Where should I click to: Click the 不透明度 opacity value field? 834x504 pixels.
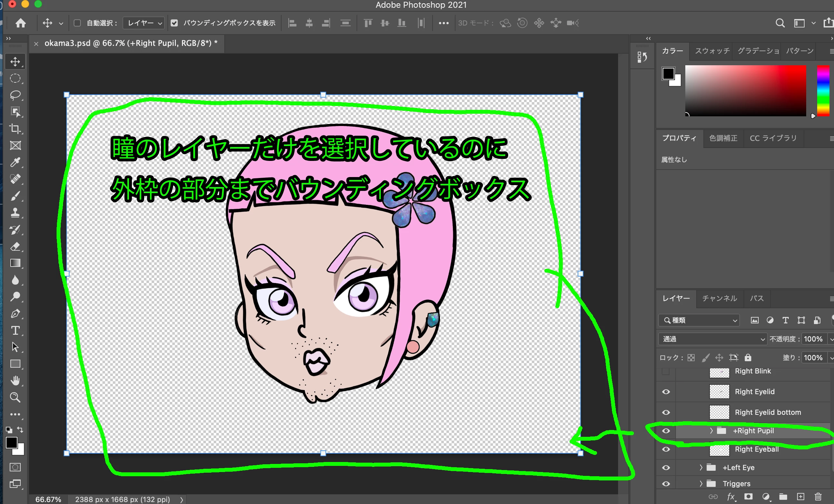point(813,339)
